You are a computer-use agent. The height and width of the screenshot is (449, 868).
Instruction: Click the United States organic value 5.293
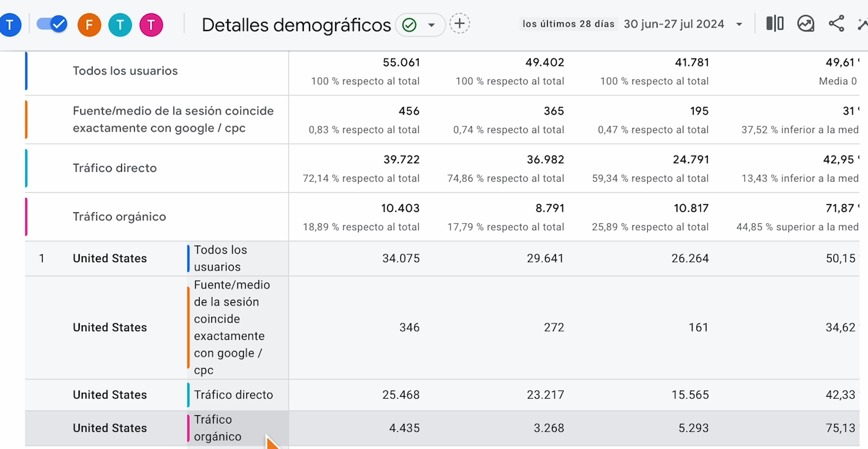[x=694, y=428]
